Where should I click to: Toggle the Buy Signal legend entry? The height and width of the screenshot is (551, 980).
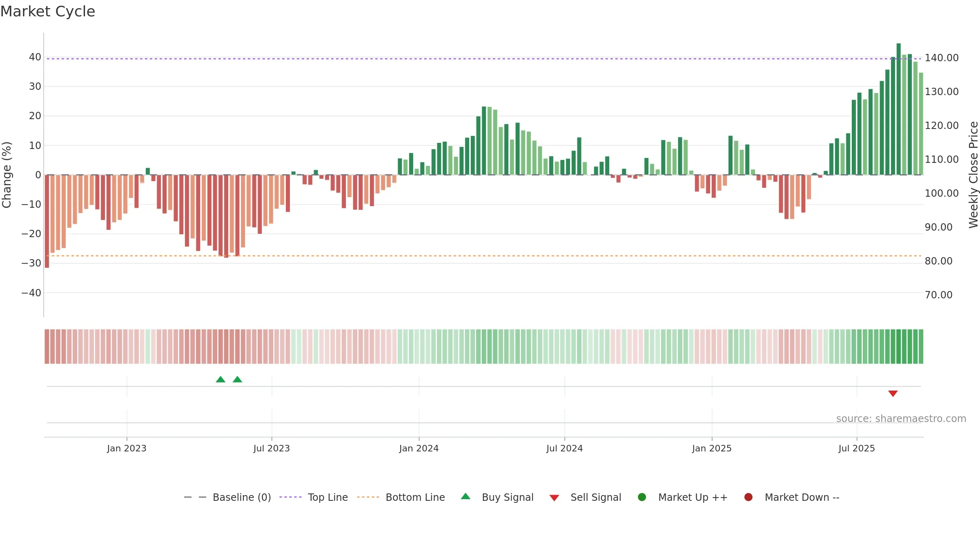pos(497,497)
